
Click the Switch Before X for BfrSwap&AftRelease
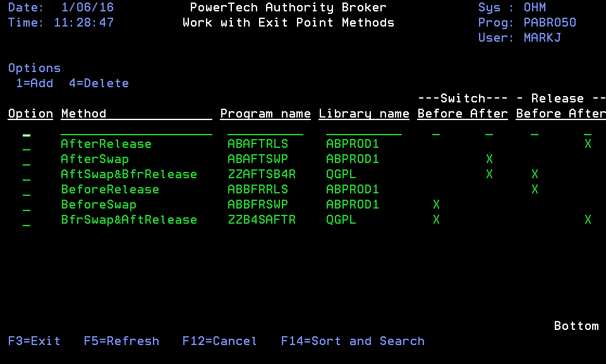[x=437, y=219]
